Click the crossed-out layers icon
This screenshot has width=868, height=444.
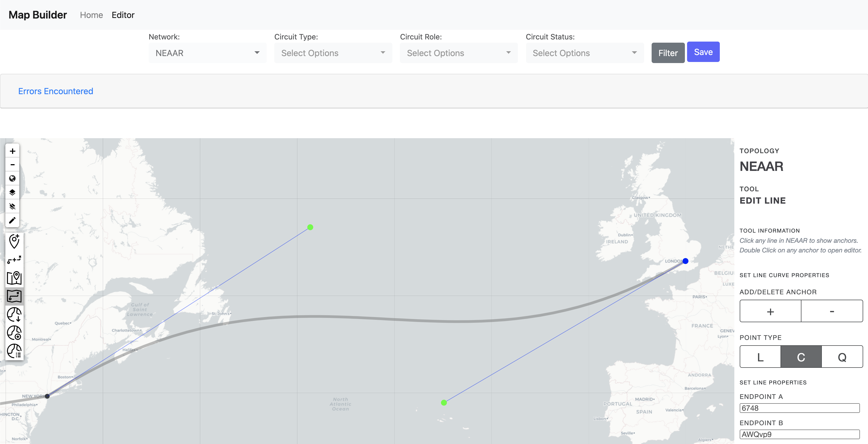(x=12, y=206)
